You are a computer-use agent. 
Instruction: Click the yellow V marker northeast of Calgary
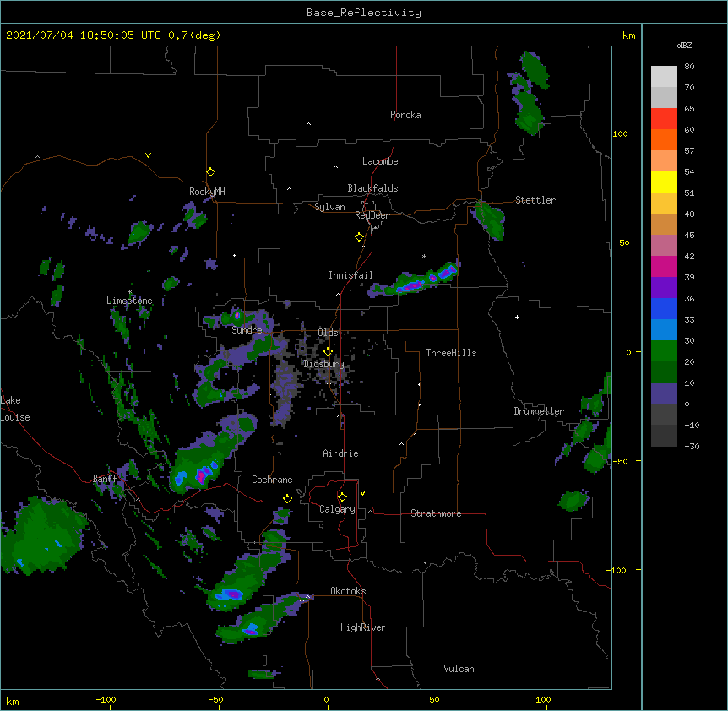(362, 493)
